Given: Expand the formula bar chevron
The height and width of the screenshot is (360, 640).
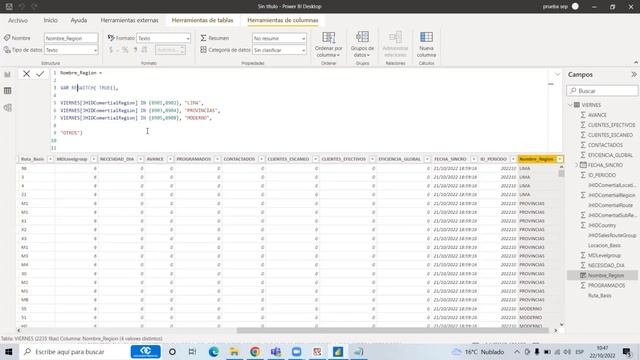Looking at the screenshot, I should pos(557,74).
